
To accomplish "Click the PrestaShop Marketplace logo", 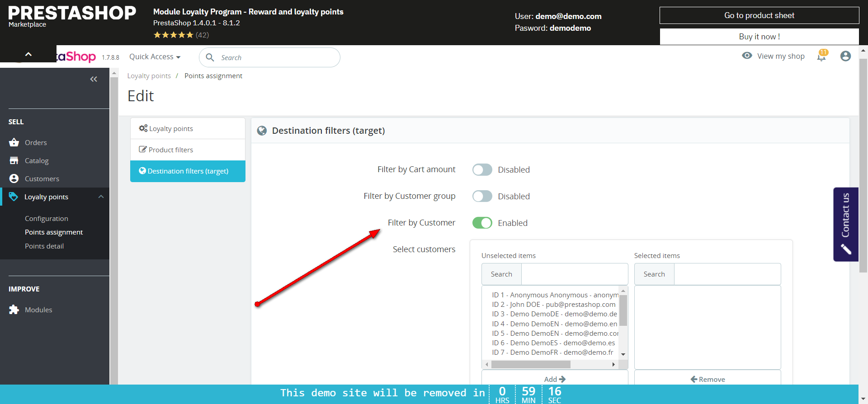I will 72,16.
